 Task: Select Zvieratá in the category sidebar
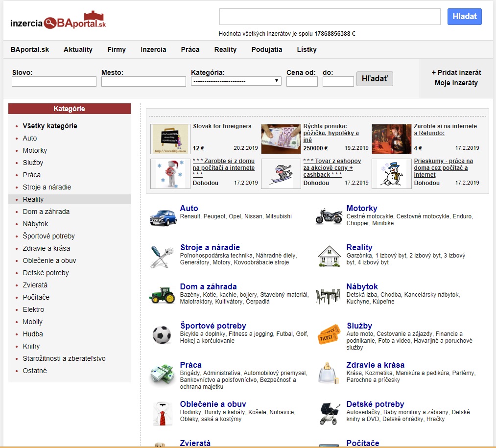click(35, 285)
